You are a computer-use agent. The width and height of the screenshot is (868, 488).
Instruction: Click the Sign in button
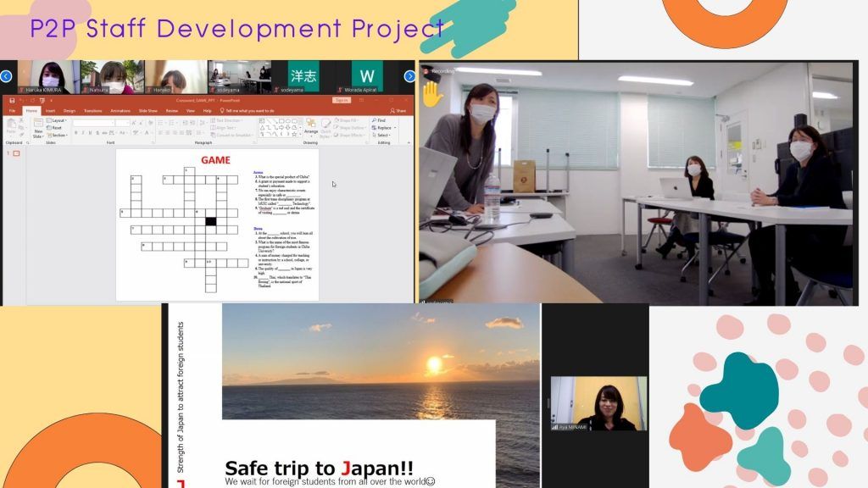pos(341,100)
